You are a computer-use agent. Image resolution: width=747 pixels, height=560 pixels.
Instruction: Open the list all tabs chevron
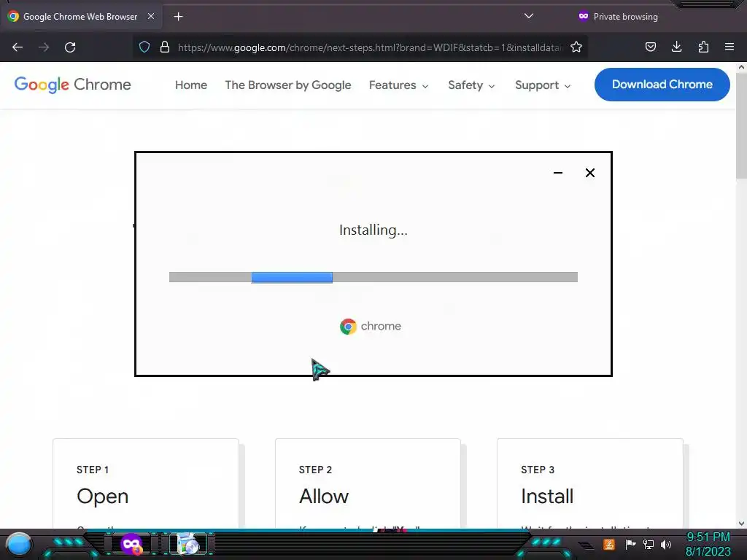pyautogui.click(x=528, y=16)
